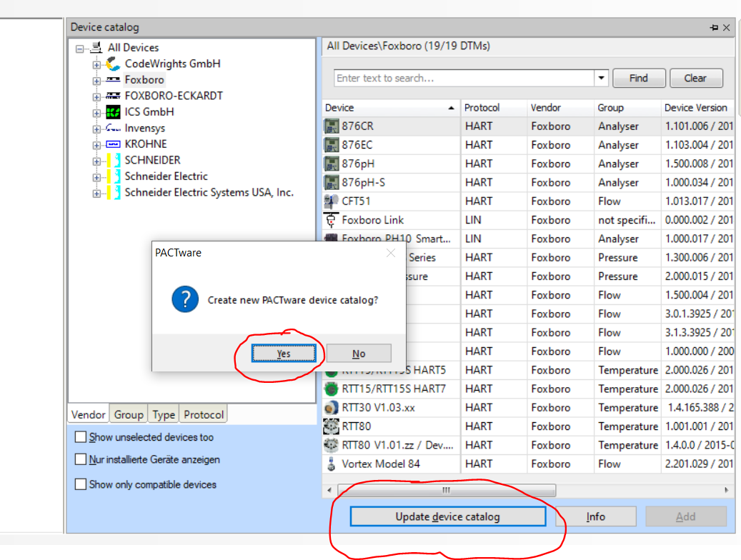
Task: Click No in PACTware dialog
Action: pos(359,354)
